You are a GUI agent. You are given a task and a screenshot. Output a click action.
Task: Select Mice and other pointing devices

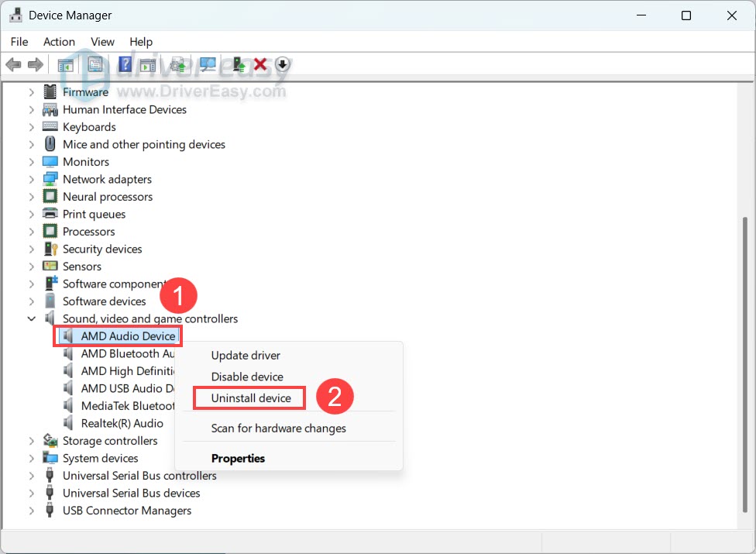tap(143, 144)
